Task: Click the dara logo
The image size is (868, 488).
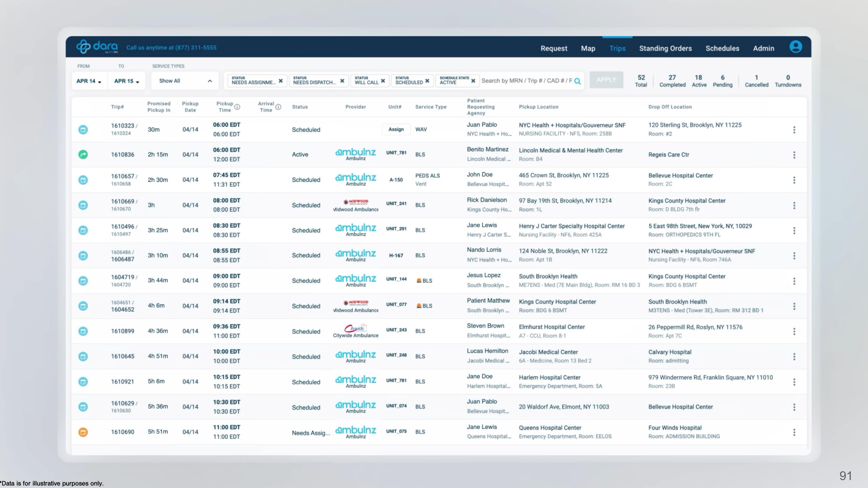Action: coord(97,47)
